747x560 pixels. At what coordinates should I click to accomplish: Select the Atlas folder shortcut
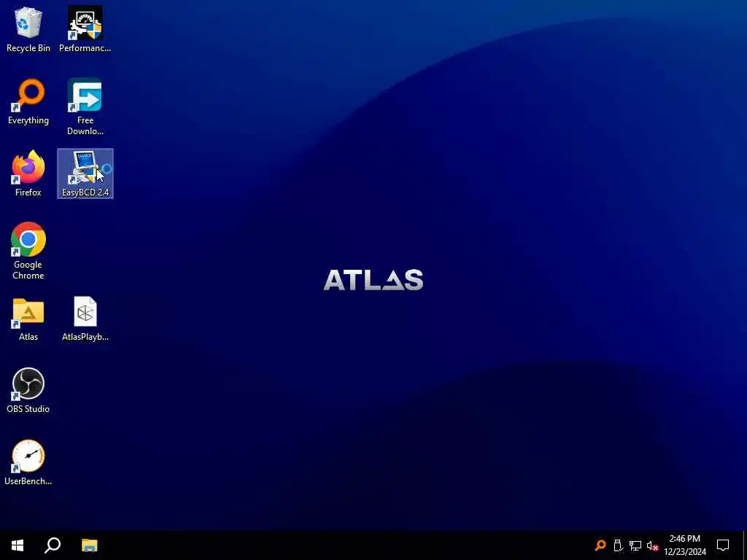tap(28, 318)
